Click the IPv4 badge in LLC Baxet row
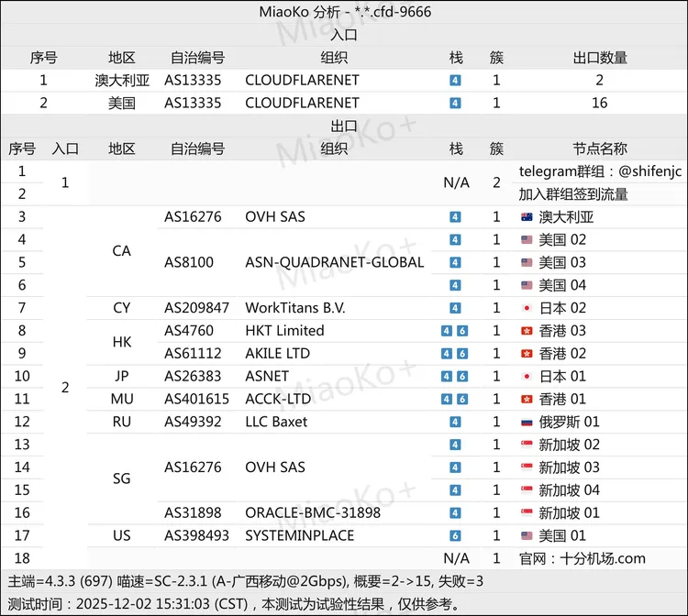This screenshot has height=616, width=688. (456, 422)
